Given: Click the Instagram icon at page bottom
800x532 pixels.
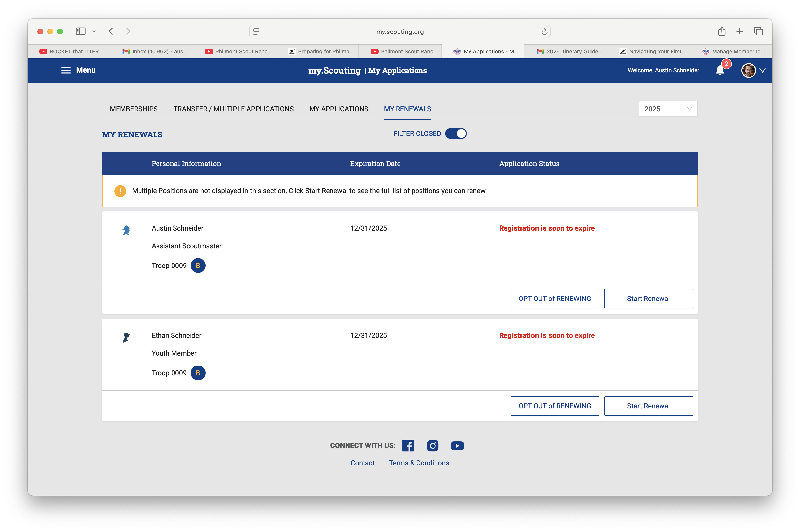Looking at the screenshot, I should (x=433, y=446).
